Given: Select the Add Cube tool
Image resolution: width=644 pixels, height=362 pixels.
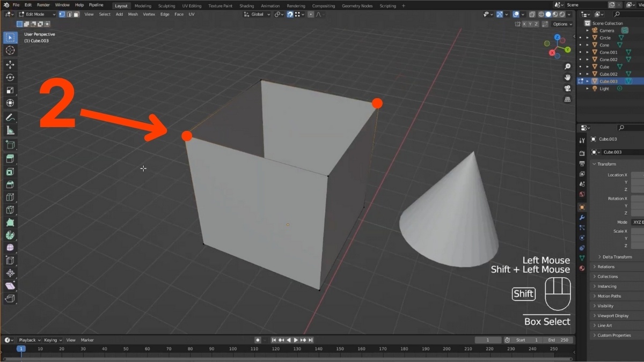Looking at the screenshot, I should click(10, 145).
